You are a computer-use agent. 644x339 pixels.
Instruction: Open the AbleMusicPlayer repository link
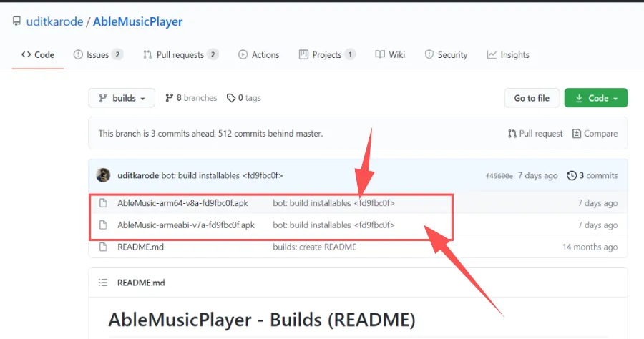pyautogui.click(x=137, y=21)
